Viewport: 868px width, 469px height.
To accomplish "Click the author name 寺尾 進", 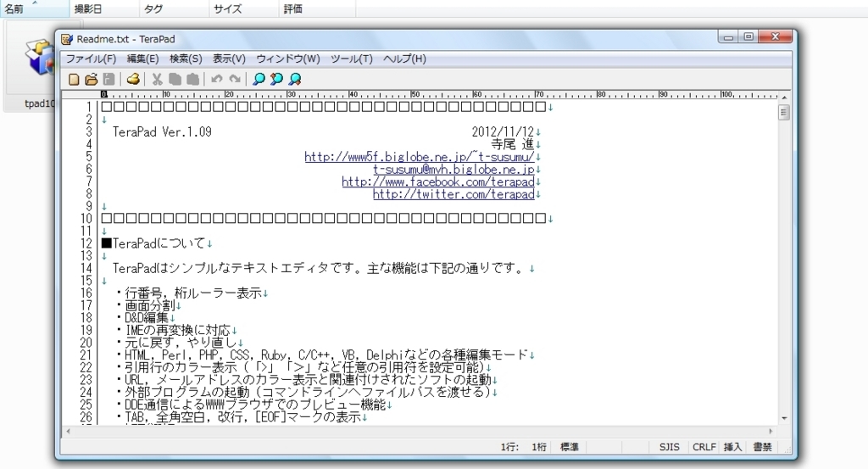I will click(x=513, y=144).
